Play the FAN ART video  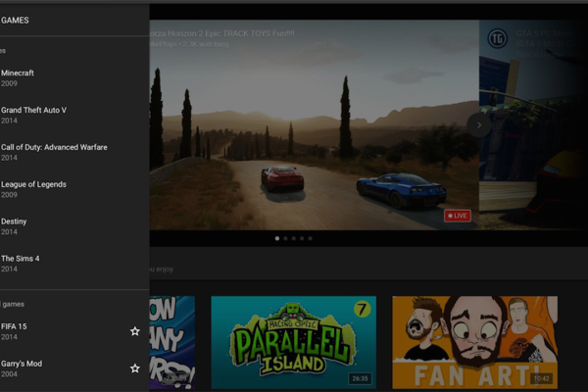click(x=474, y=342)
